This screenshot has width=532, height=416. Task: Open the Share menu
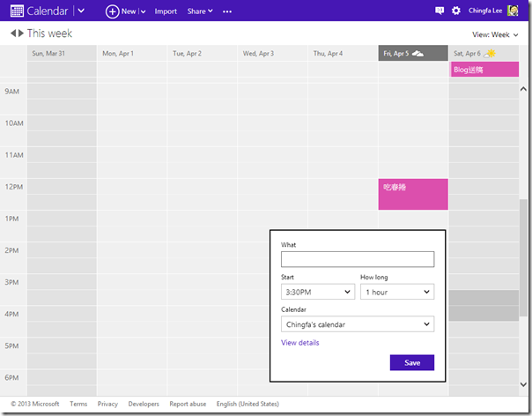tap(200, 11)
